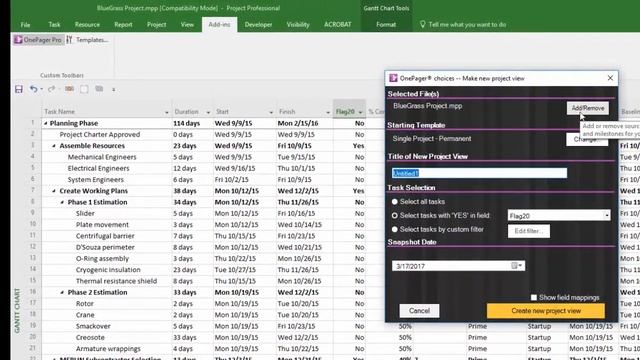640x360 pixels.
Task: Collapse the Assemble Resources summary task
Action: click(x=54, y=146)
